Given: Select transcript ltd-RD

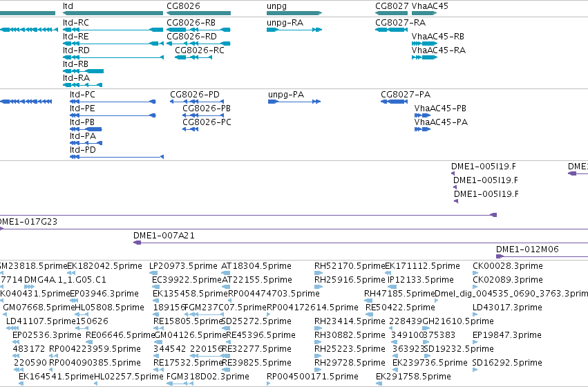Looking at the screenshot, I should (x=76, y=50).
